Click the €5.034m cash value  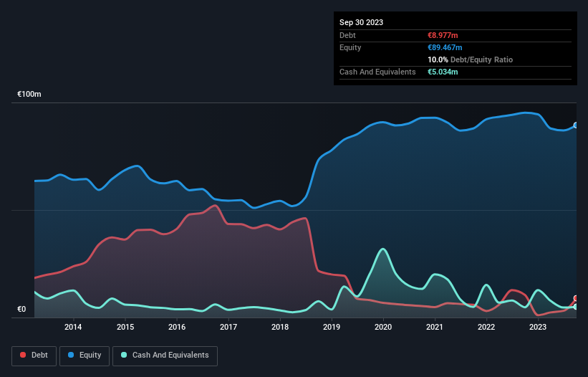pyautogui.click(x=443, y=72)
